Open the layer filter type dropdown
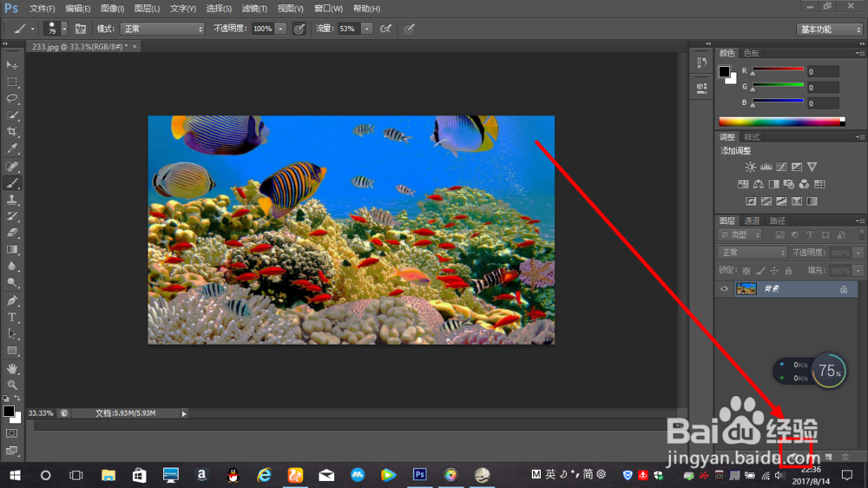This screenshot has height=488, width=868. (x=740, y=235)
